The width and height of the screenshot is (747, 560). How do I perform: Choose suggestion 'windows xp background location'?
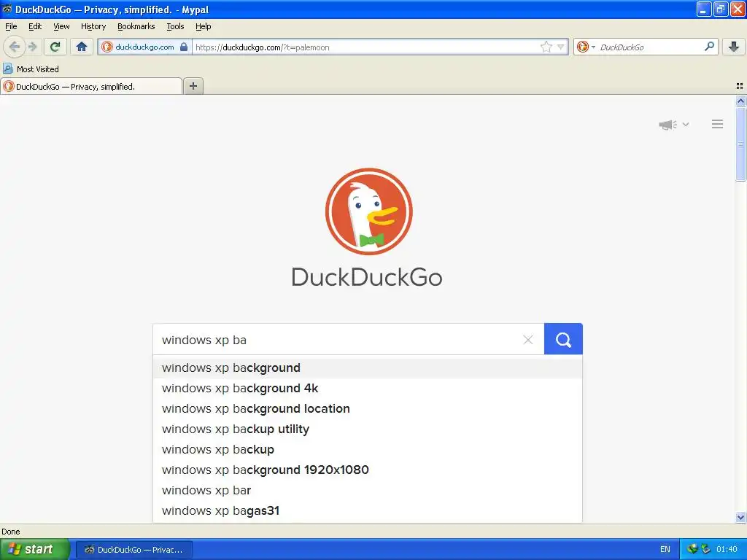368,409
